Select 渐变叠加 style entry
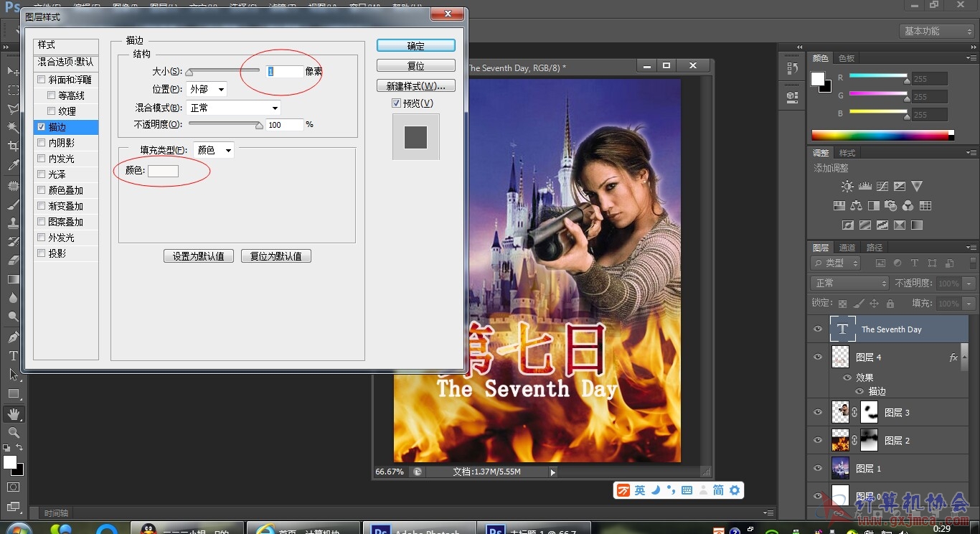The height and width of the screenshot is (534, 980). point(66,206)
